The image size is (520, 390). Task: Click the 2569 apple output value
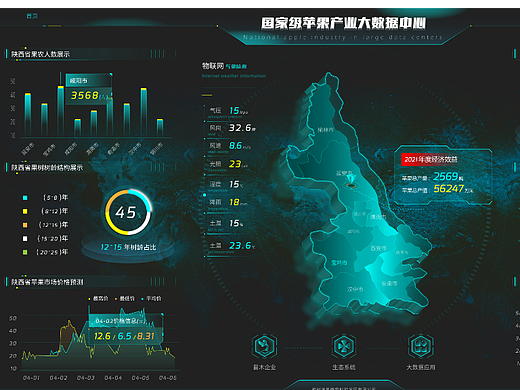(x=446, y=176)
